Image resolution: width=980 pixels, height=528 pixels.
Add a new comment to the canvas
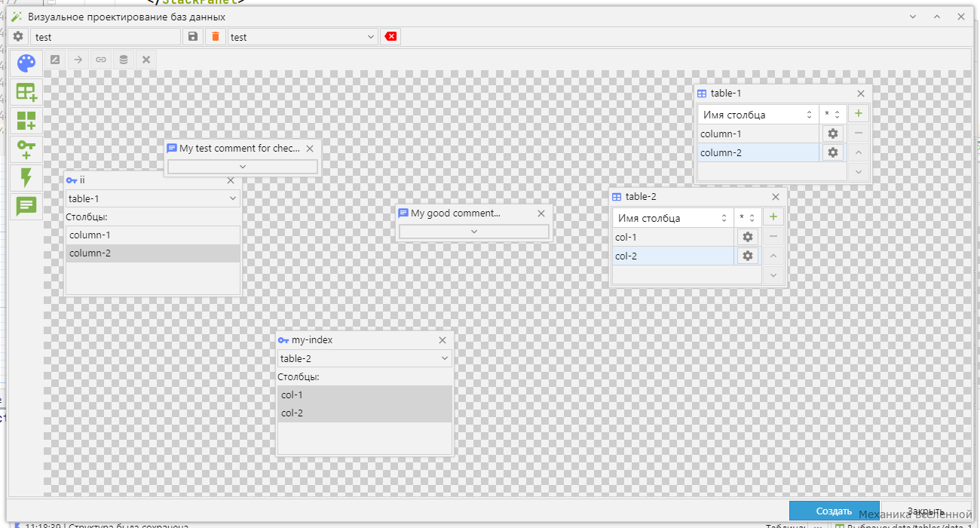tap(26, 206)
